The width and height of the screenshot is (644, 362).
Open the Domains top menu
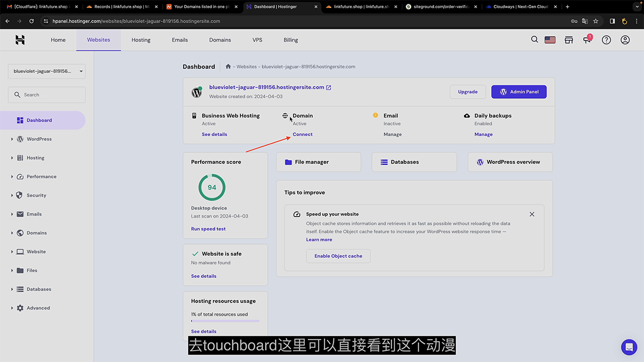pyautogui.click(x=220, y=40)
